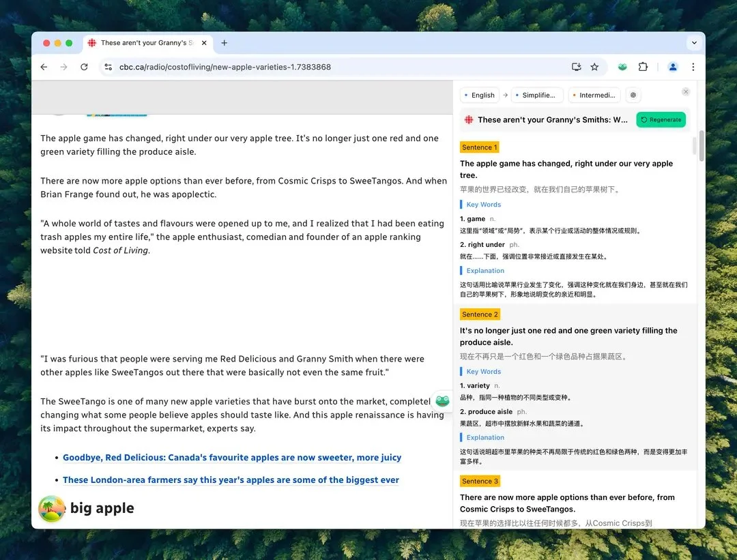This screenshot has width=737, height=560.
Task: Click the 'big apple' island avatar icon
Action: coord(52,509)
